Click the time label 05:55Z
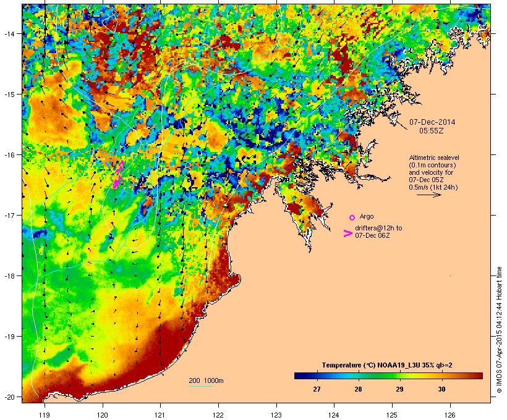The width and height of the screenshot is (507, 420). click(x=432, y=131)
